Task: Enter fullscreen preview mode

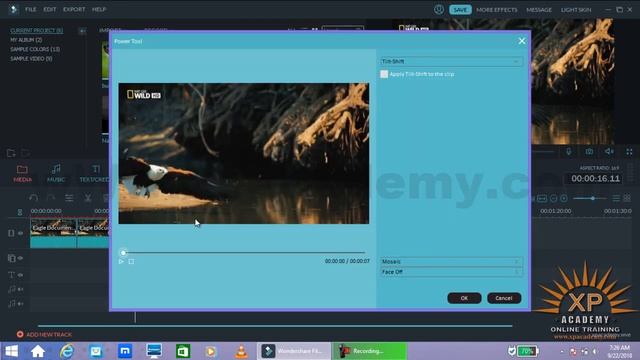Action: (629, 151)
